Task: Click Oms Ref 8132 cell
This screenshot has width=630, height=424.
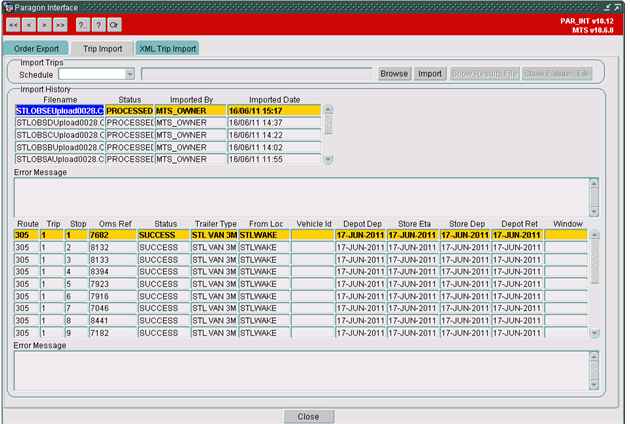Action: [x=112, y=247]
